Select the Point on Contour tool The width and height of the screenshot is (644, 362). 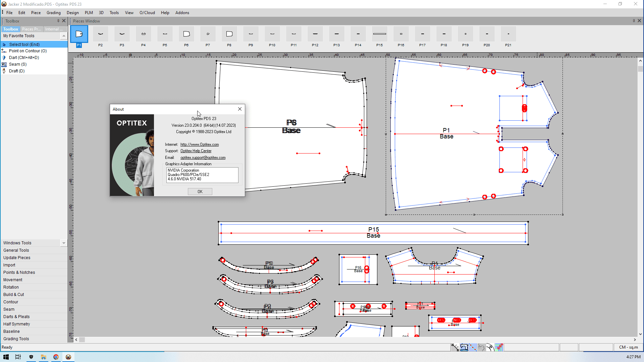click(28, 51)
